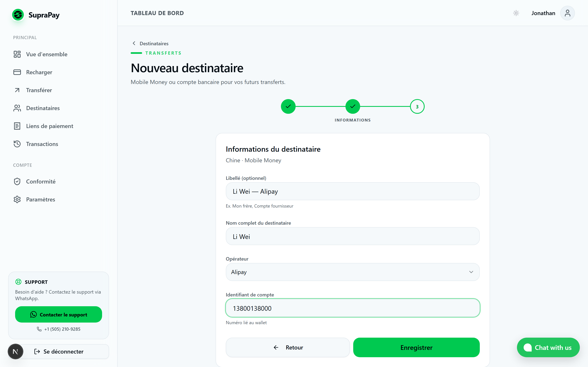
Task: Open Liens de paiement receipt icon
Action: [17, 126]
